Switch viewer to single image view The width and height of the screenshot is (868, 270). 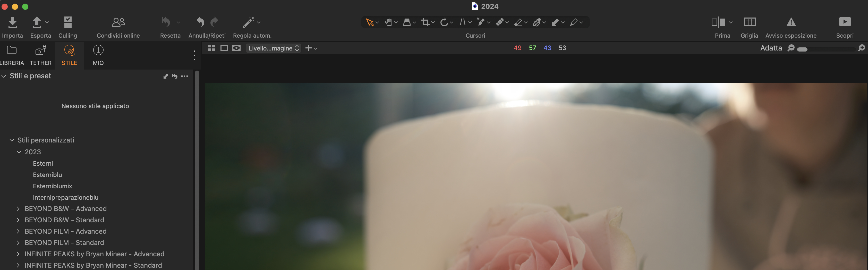click(x=224, y=48)
